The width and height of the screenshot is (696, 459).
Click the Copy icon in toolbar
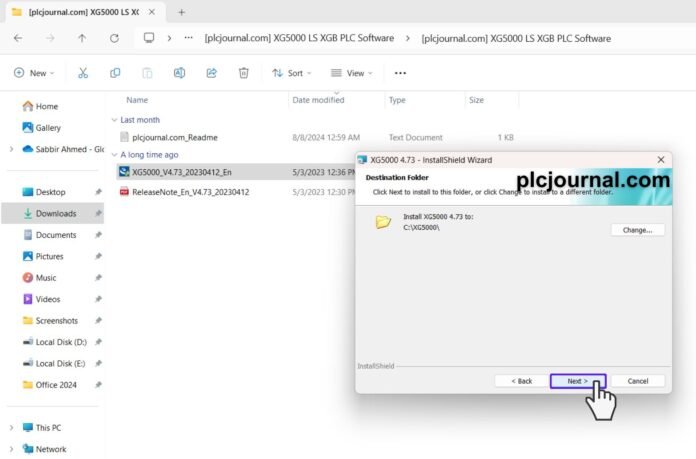click(115, 73)
